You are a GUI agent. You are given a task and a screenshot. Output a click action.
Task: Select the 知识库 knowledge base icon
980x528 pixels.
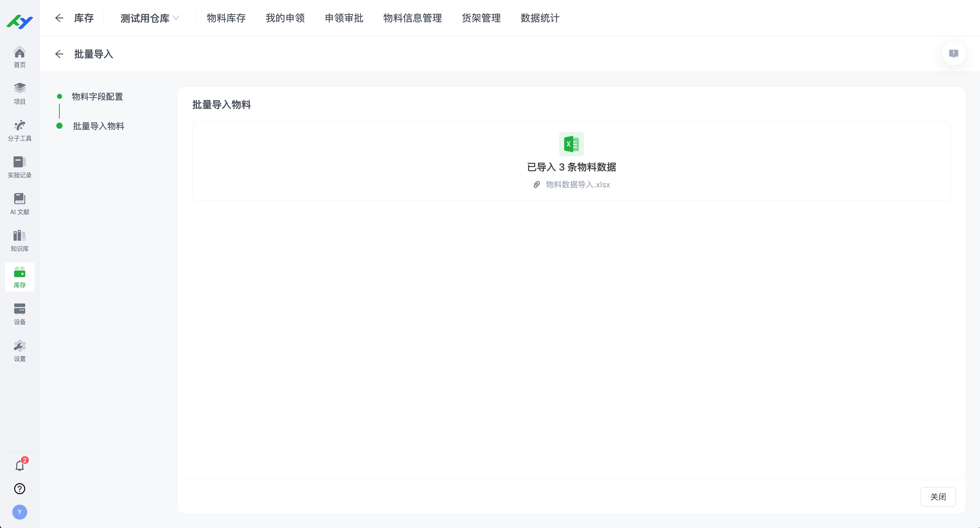20,241
